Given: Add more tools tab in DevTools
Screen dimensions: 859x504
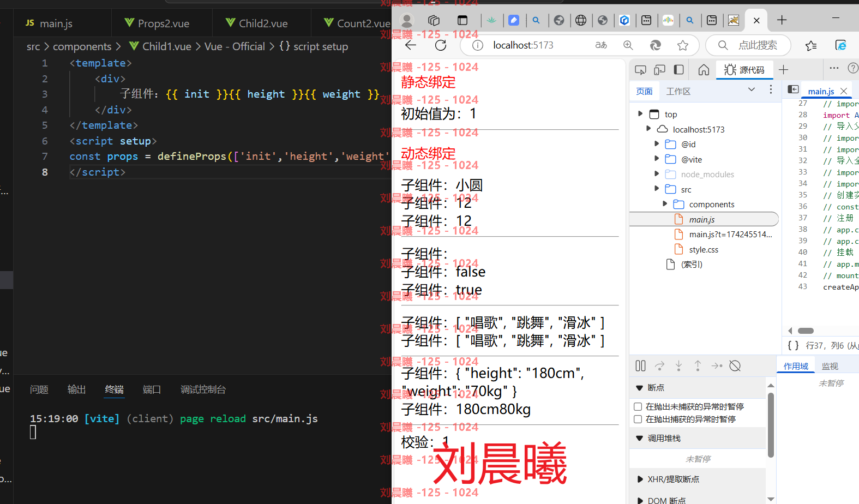Looking at the screenshot, I should [784, 69].
